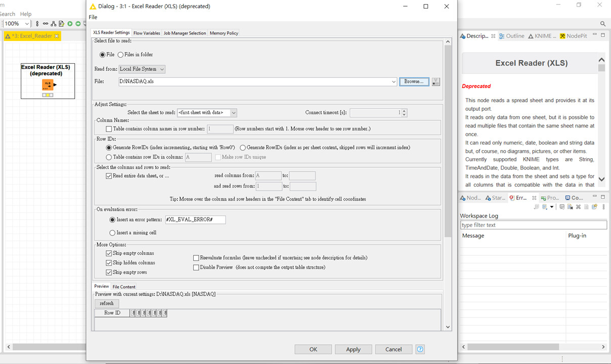Click the magnifier search icon at top right
The width and height of the screenshot is (611, 364).
pyautogui.click(x=602, y=24)
